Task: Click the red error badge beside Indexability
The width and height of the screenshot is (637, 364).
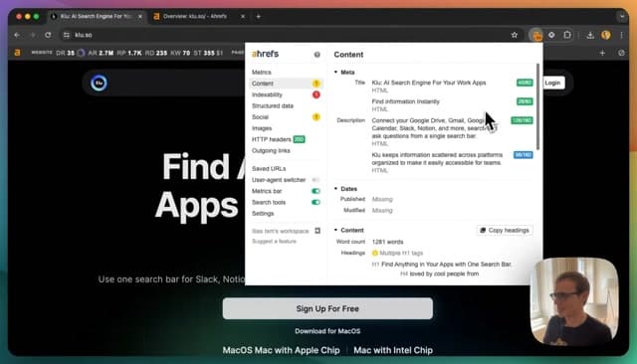Action: pos(317,94)
